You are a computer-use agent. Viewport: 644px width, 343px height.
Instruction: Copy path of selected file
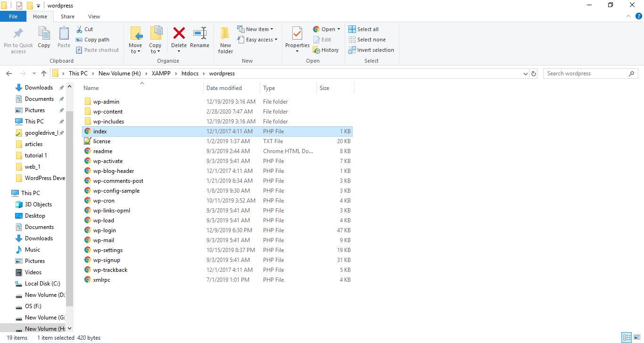(92, 40)
